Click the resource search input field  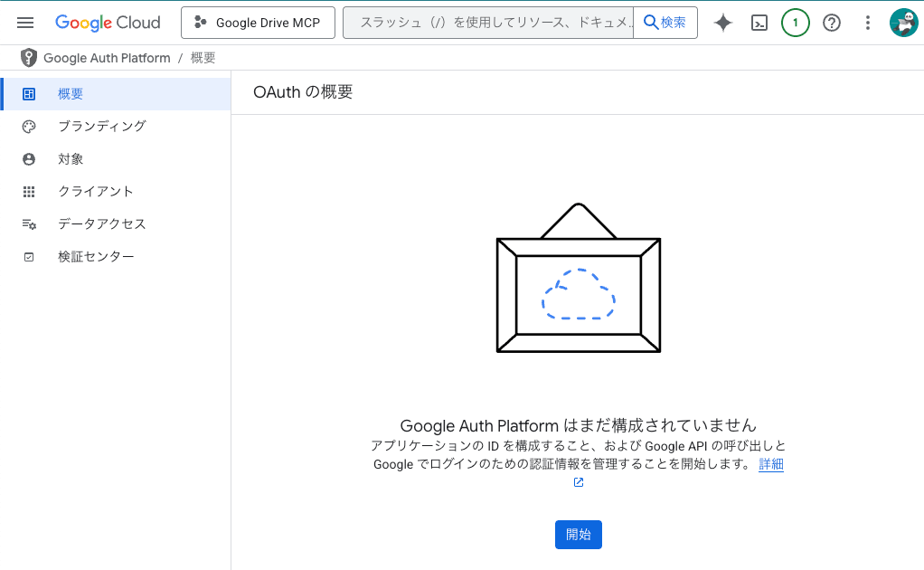click(x=488, y=23)
